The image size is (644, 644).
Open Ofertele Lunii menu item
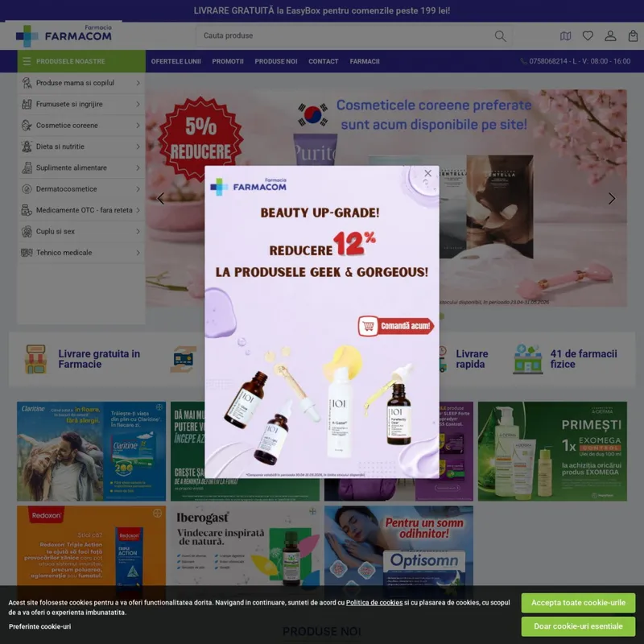[175, 61]
